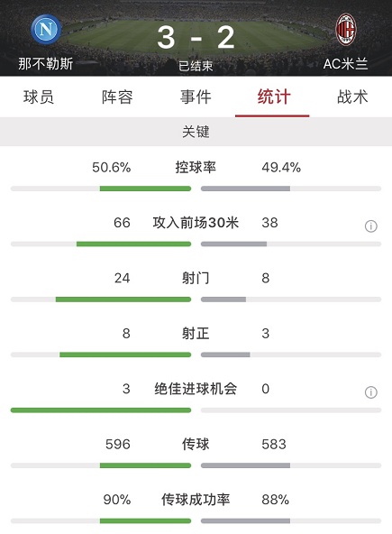
Task: Tap the AC Milan team crest
Action: tap(346, 30)
